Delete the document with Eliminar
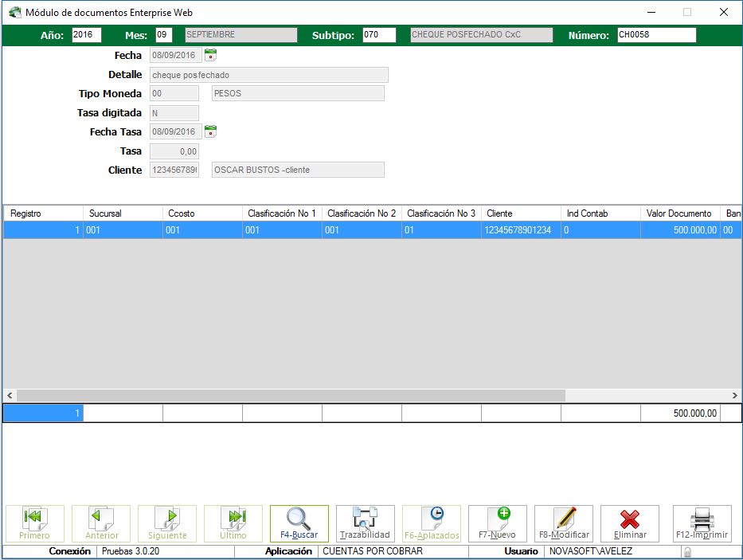The height and width of the screenshot is (560, 743). click(x=630, y=523)
